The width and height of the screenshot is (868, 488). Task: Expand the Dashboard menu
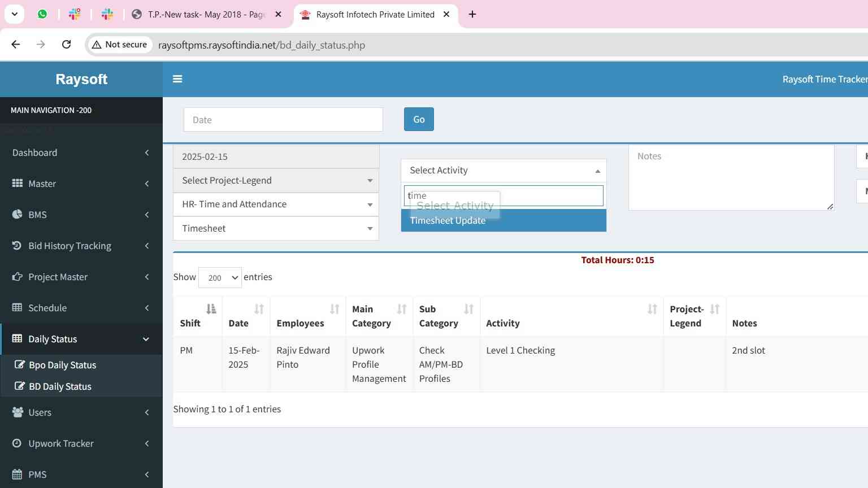pyautogui.click(x=81, y=152)
